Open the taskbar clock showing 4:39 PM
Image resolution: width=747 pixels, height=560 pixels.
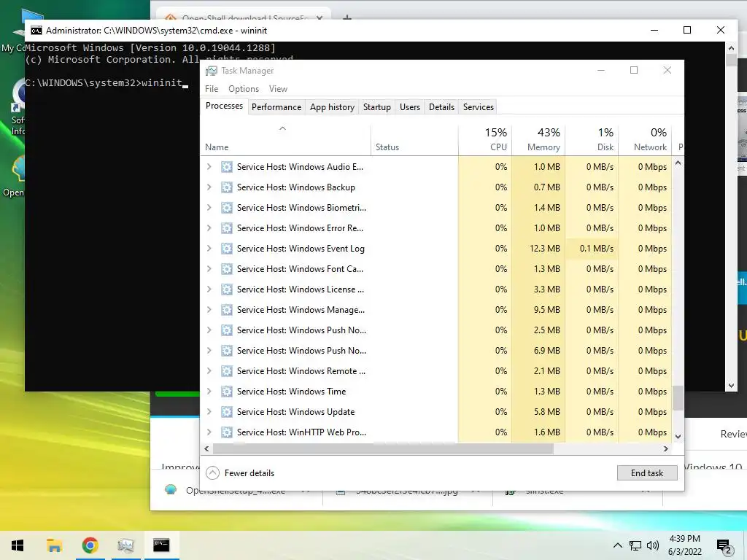684,545
